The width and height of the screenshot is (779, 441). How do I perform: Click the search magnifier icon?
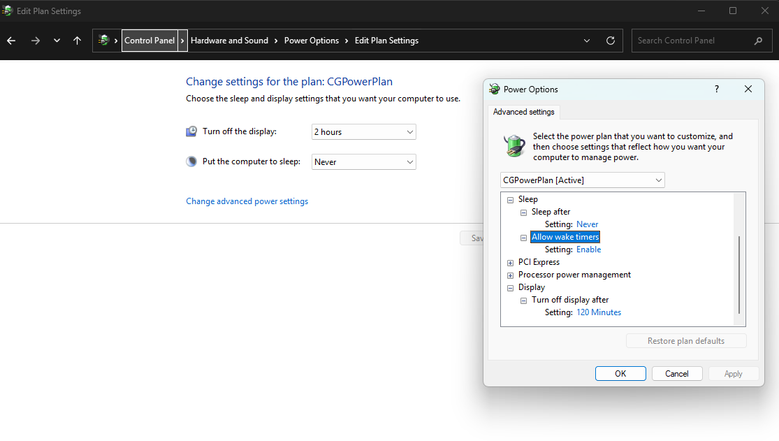pyautogui.click(x=758, y=41)
